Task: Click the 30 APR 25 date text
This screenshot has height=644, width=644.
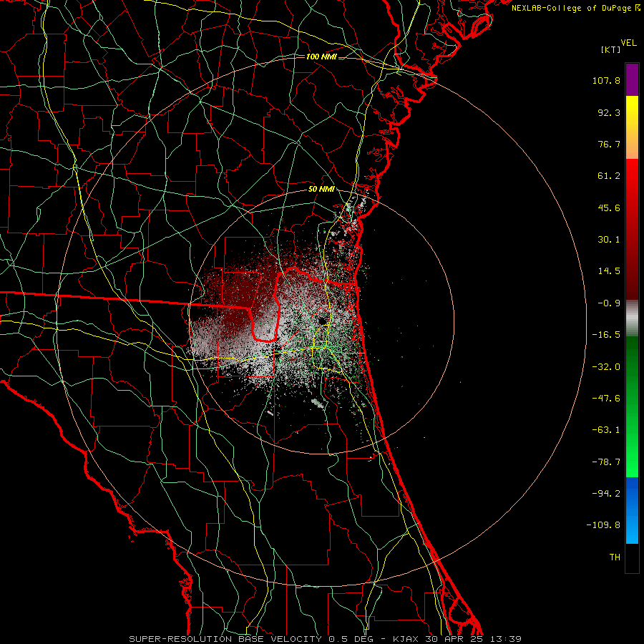Action: (455, 639)
